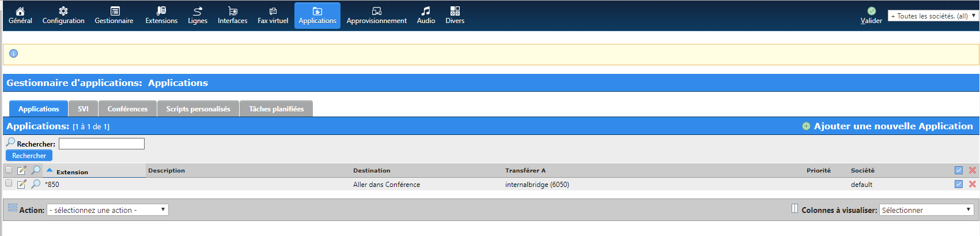Click the blue Rechercher button
This screenshot has height=236, width=980.
click(x=29, y=156)
